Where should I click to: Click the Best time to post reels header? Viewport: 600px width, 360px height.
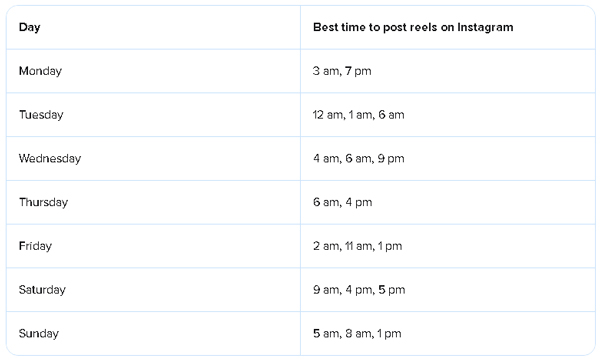pyautogui.click(x=413, y=27)
